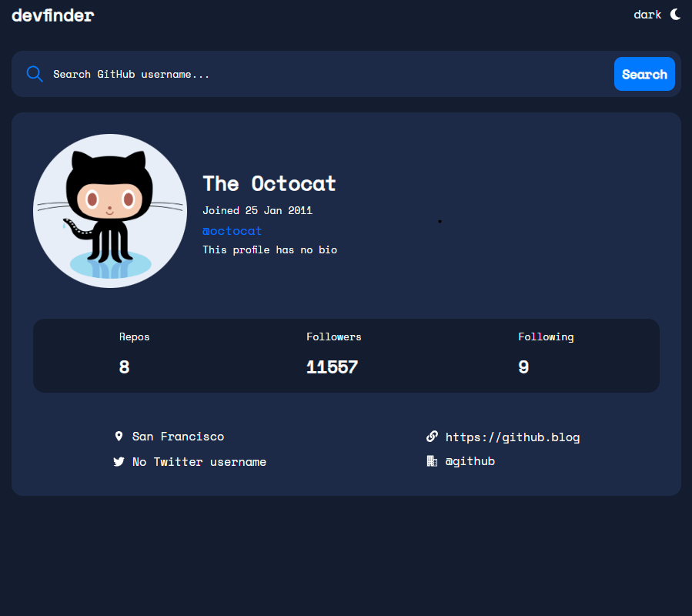Click the repos count 8
This screenshot has height=616, width=692.
pyautogui.click(x=125, y=367)
